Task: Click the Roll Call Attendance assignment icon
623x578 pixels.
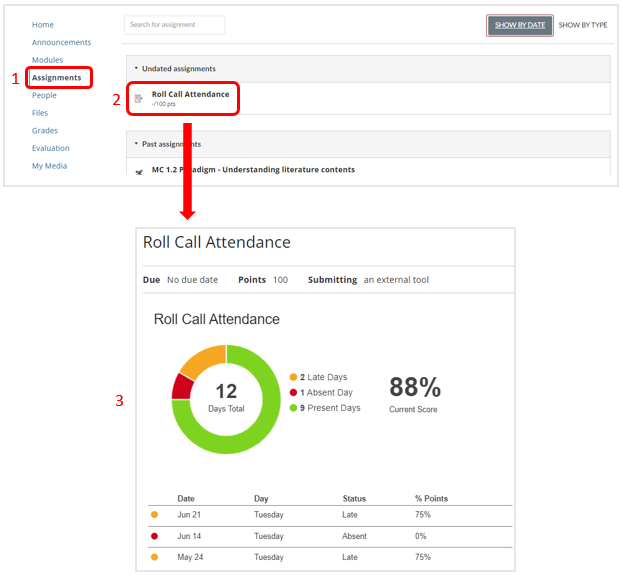Action: click(x=138, y=98)
